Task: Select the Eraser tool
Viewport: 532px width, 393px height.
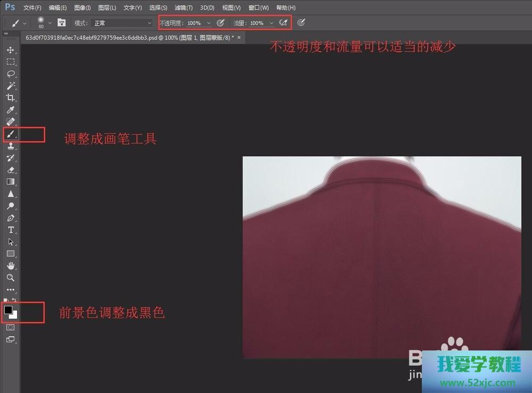Action: (x=10, y=170)
